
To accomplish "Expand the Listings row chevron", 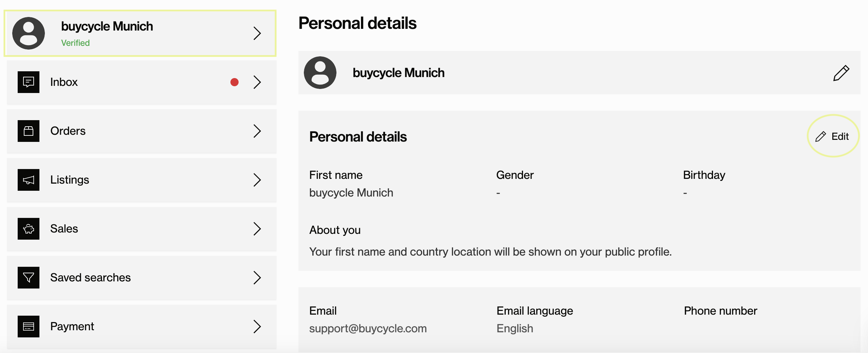I will (257, 180).
